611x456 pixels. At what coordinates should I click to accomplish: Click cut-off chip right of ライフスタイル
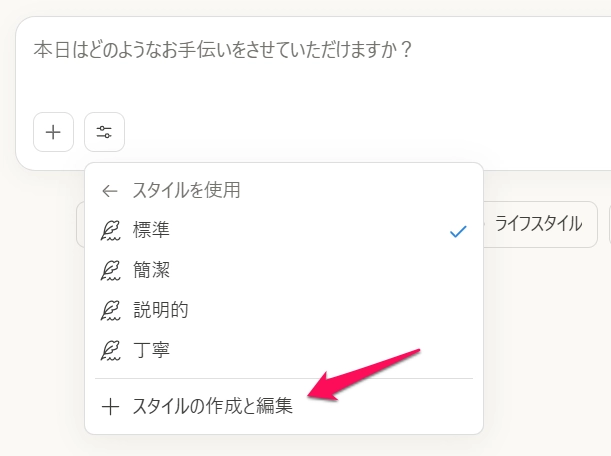610,224
